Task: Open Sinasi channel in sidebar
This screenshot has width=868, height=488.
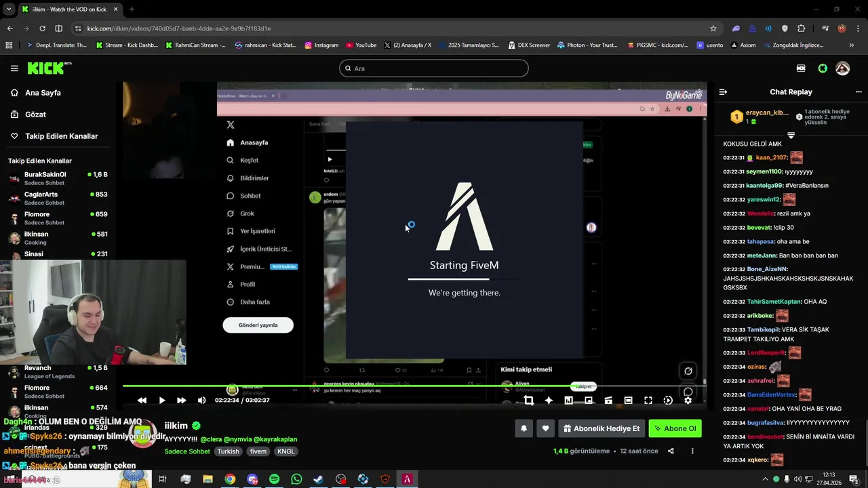Action: pyautogui.click(x=58, y=254)
